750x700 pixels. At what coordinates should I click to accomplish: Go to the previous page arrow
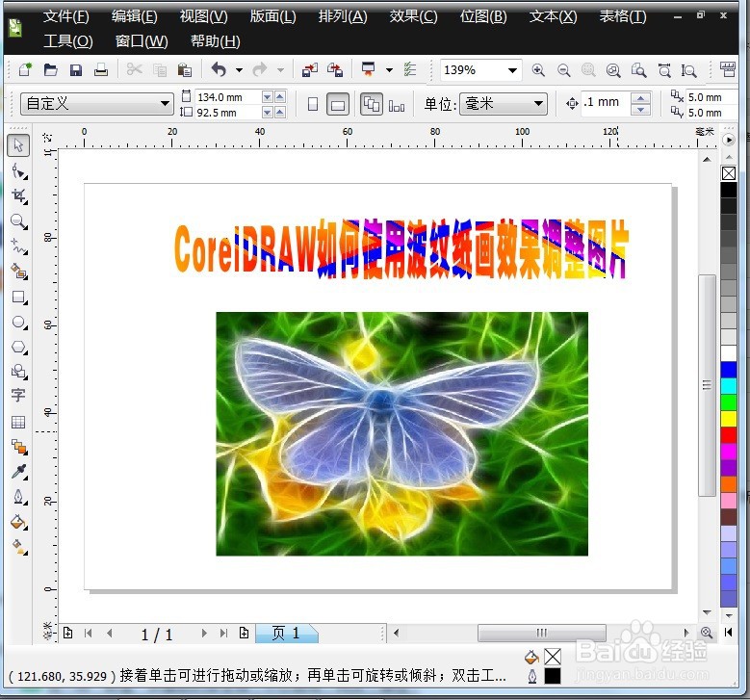(x=110, y=633)
